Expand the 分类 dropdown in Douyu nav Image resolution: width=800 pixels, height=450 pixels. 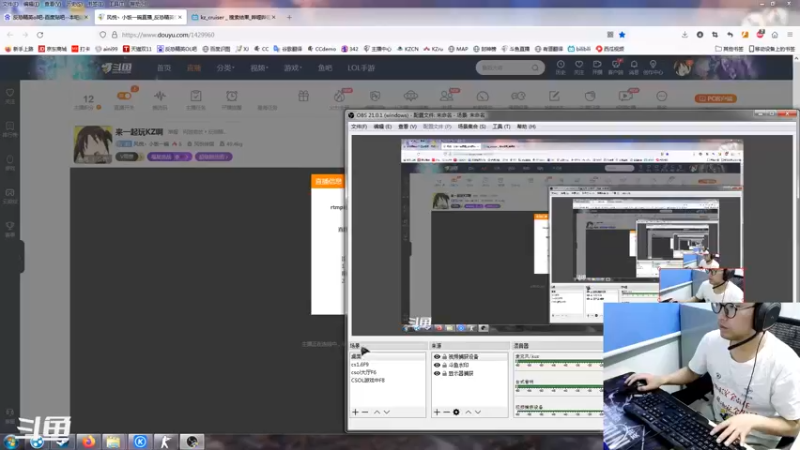point(225,68)
